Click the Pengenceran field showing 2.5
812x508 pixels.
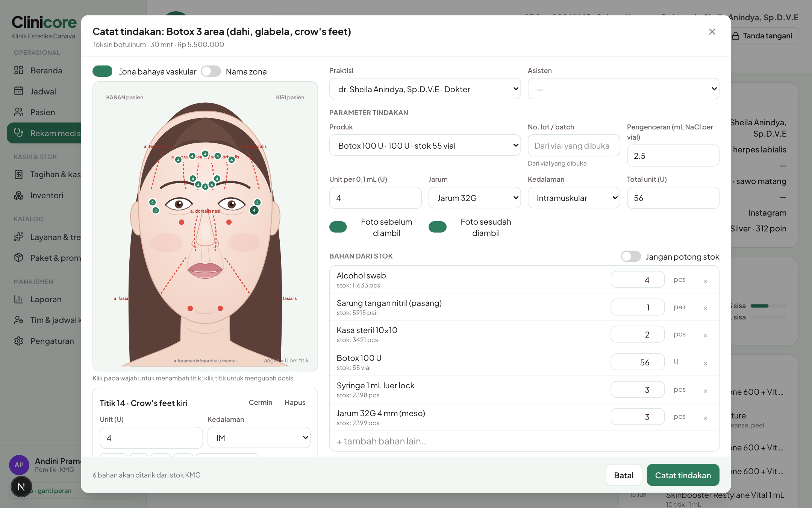pyautogui.click(x=673, y=155)
